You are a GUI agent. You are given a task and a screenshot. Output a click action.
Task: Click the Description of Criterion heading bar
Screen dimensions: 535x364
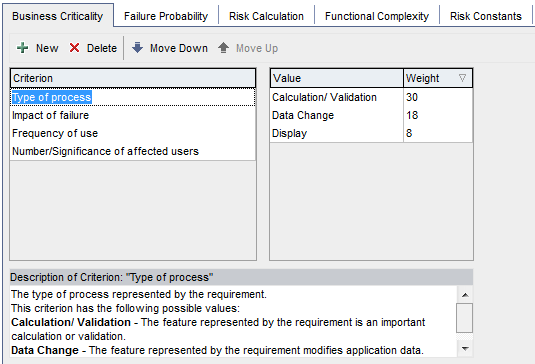point(241,277)
